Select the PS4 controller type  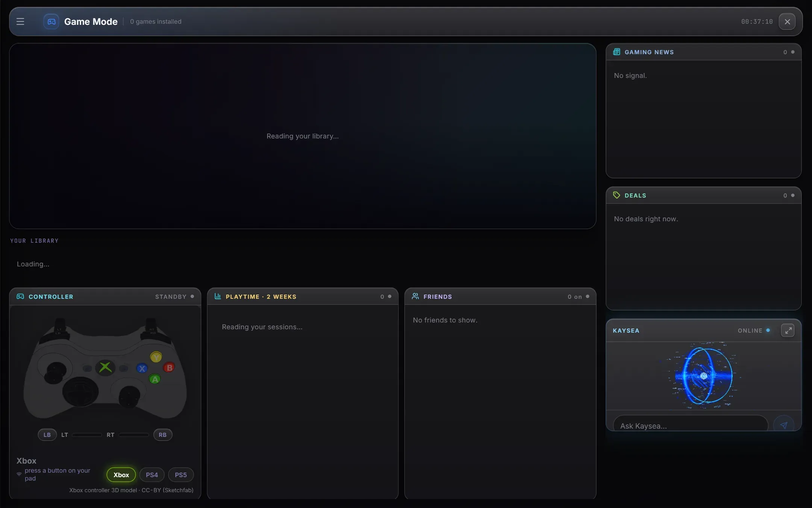pos(152,475)
